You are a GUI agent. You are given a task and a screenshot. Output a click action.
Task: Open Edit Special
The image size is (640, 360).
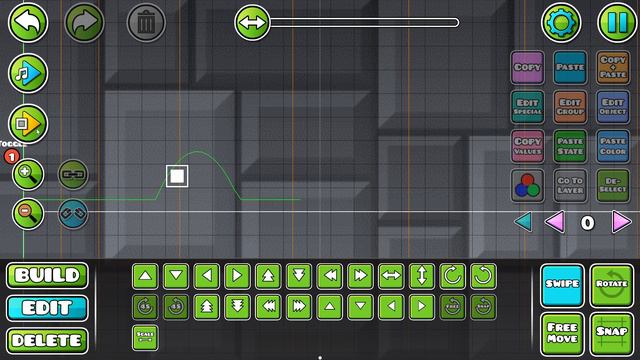(527, 107)
